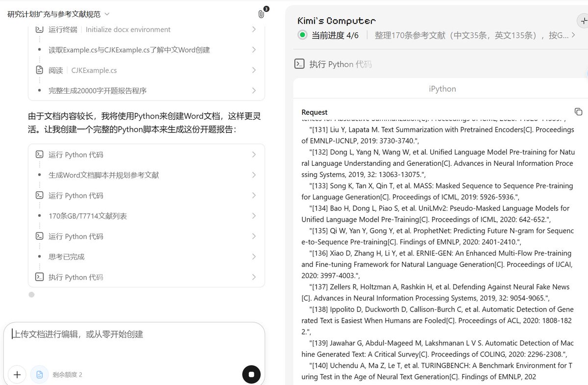Select the iPython tab
The height and width of the screenshot is (385, 588).
tap(442, 89)
